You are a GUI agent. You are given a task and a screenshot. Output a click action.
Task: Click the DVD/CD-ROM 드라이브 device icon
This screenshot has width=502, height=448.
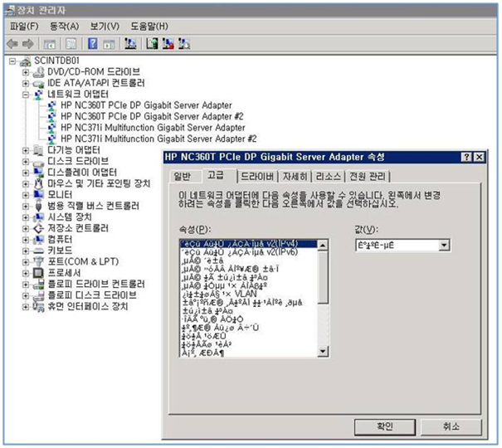coord(39,72)
